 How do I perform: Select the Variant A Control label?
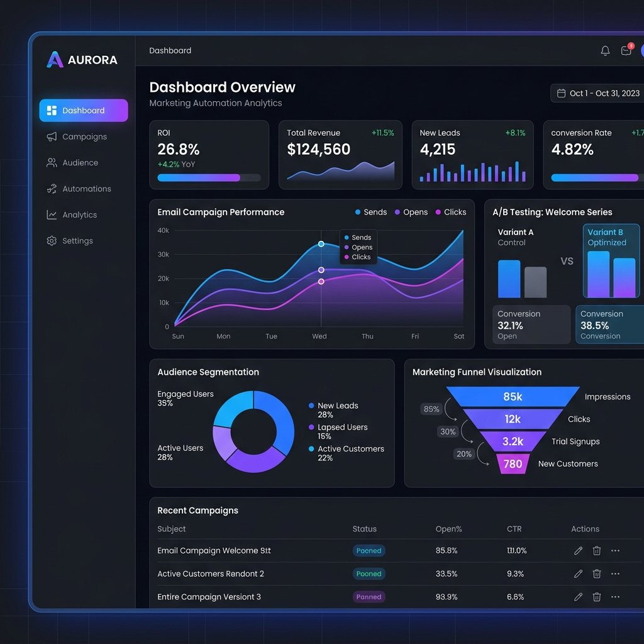(516, 237)
